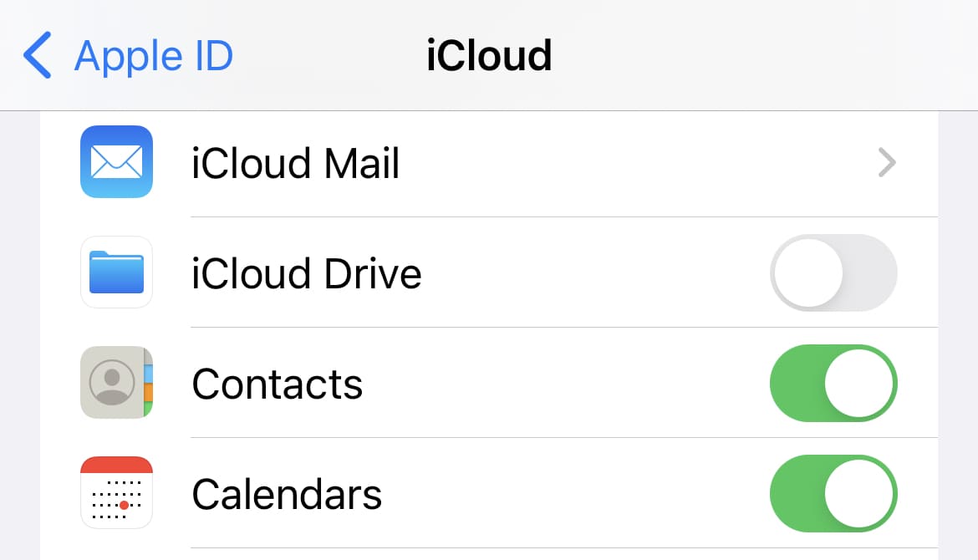Tap blank area in iCloud Mail row
Image resolution: width=978 pixels, height=560 pixels.
tap(627, 163)
